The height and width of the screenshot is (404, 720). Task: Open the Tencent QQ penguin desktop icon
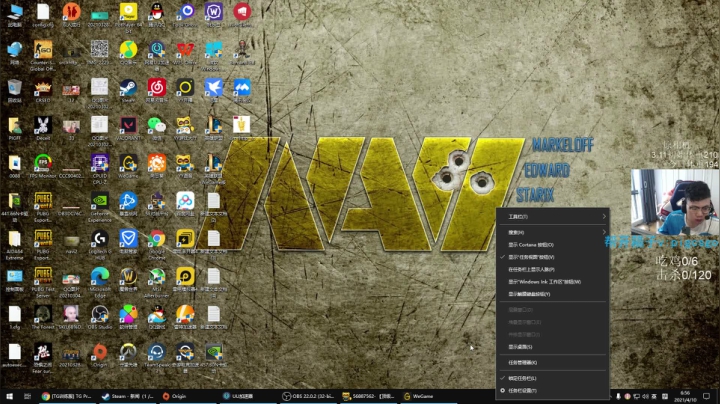tap(157, 16)
